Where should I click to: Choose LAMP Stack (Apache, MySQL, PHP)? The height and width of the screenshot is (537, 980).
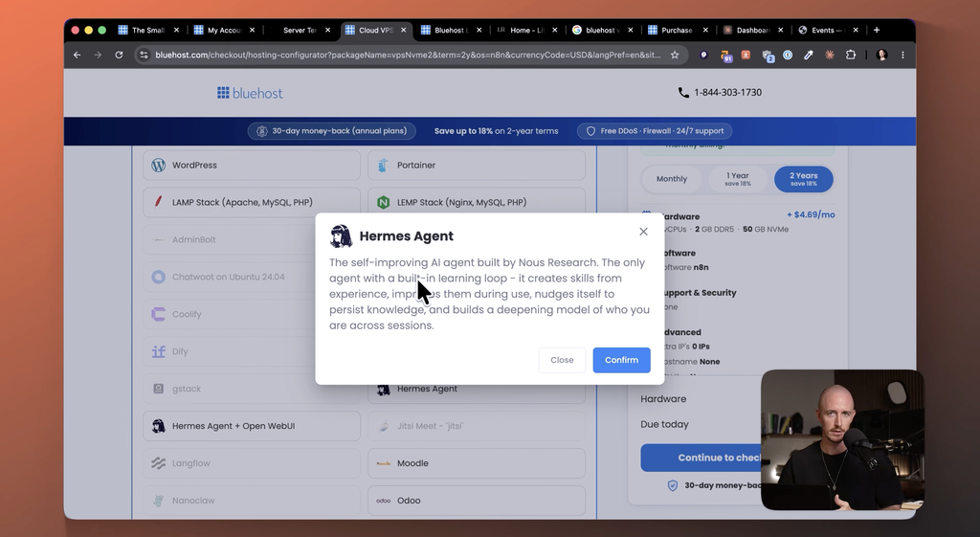click(x=252, y=203)
